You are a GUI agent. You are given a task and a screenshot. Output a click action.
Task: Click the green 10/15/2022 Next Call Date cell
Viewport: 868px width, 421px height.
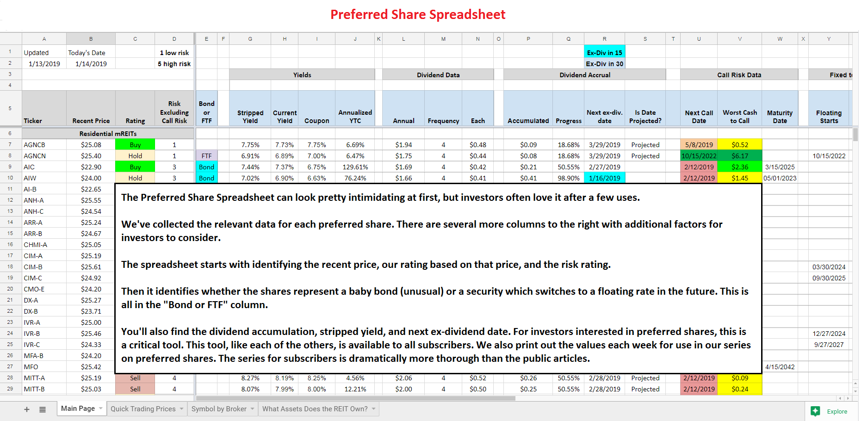click(x=699, y=155)
